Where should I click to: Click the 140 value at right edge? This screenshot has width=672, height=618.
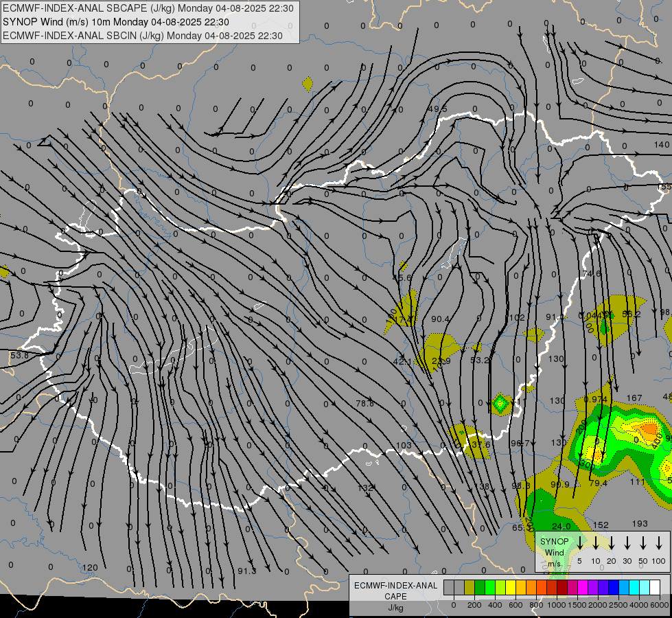661,144
